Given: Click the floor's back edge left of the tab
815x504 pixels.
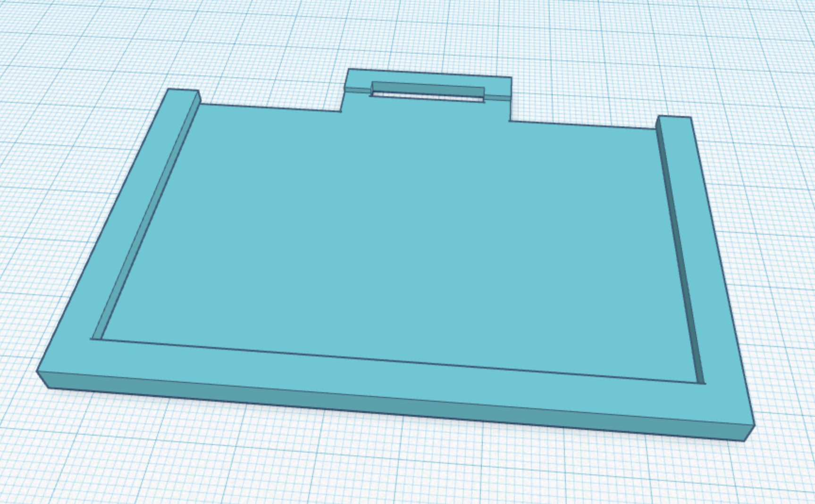Looking at the screenshot, I should pyautogui.click(x=269, y=108).
